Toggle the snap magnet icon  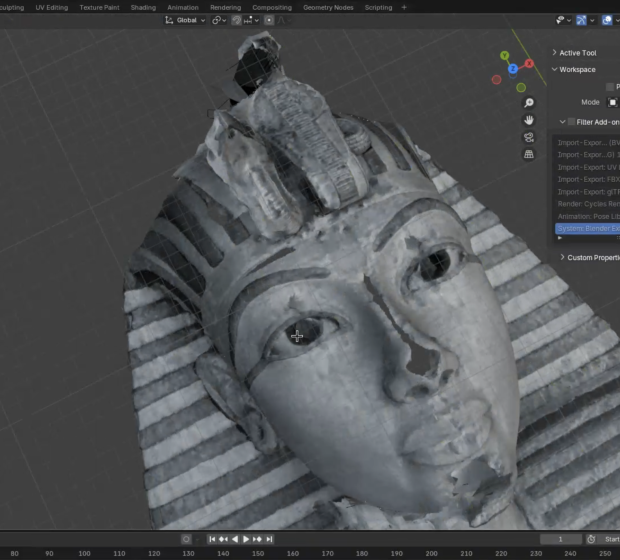[x=236, y=20]
